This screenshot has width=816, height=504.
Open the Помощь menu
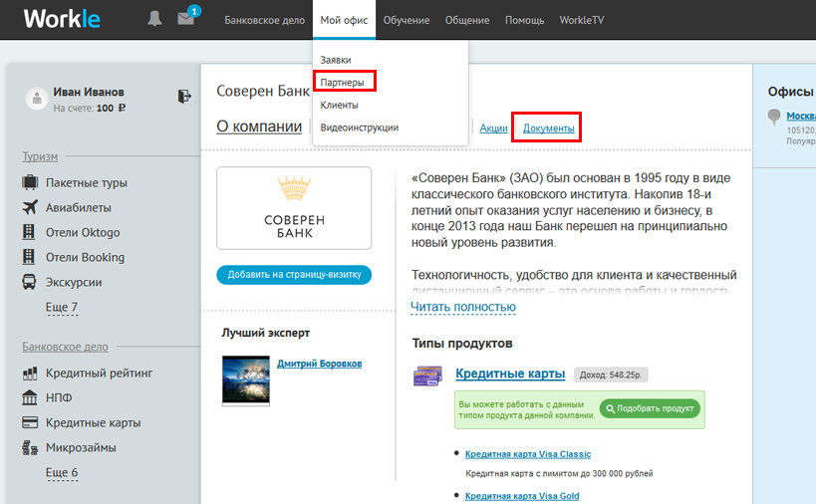[x=524, y=20]
